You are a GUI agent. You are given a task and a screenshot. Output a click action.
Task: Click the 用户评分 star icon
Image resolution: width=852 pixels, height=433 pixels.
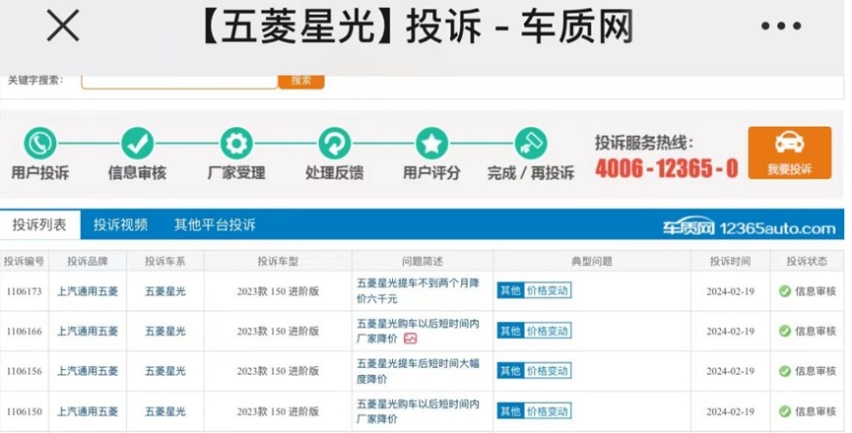pos(431,143)
